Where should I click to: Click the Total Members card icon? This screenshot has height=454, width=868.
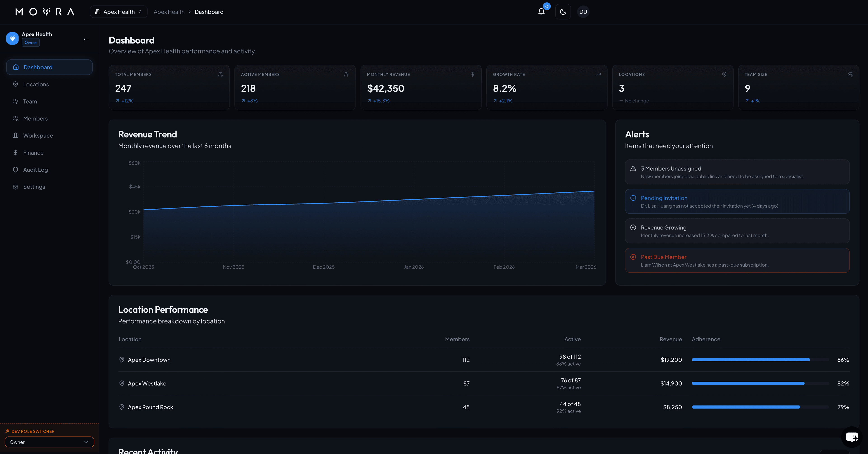220,74
